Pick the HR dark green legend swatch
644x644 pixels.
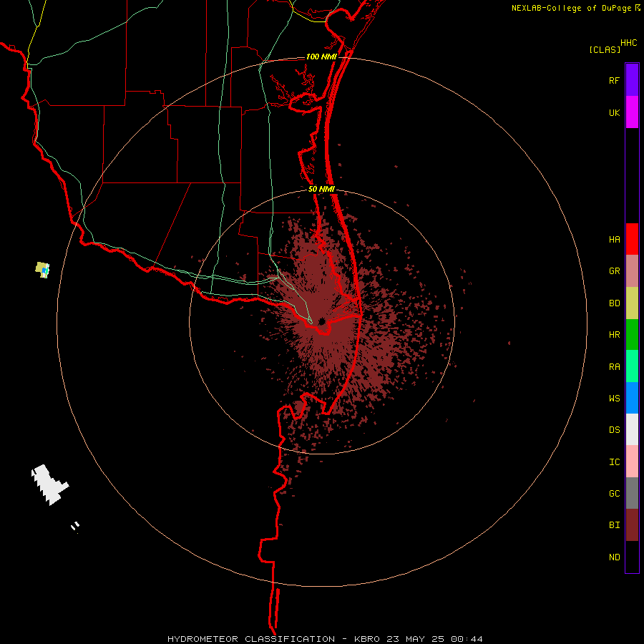click(632, 334)
